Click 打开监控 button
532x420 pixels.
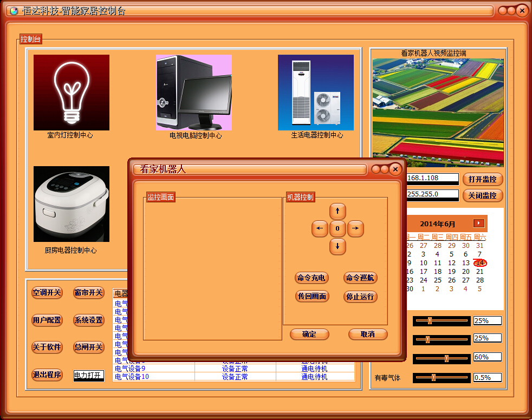[483, 179]
